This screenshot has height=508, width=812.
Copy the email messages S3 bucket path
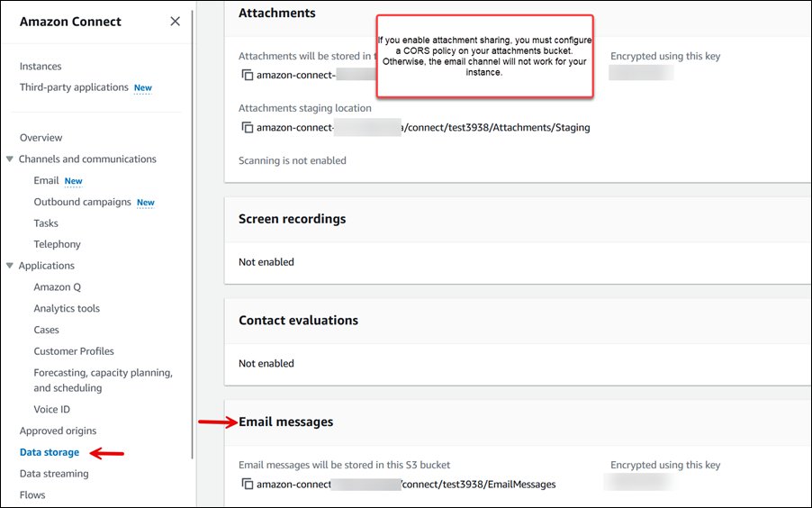[x=247, y=485]
